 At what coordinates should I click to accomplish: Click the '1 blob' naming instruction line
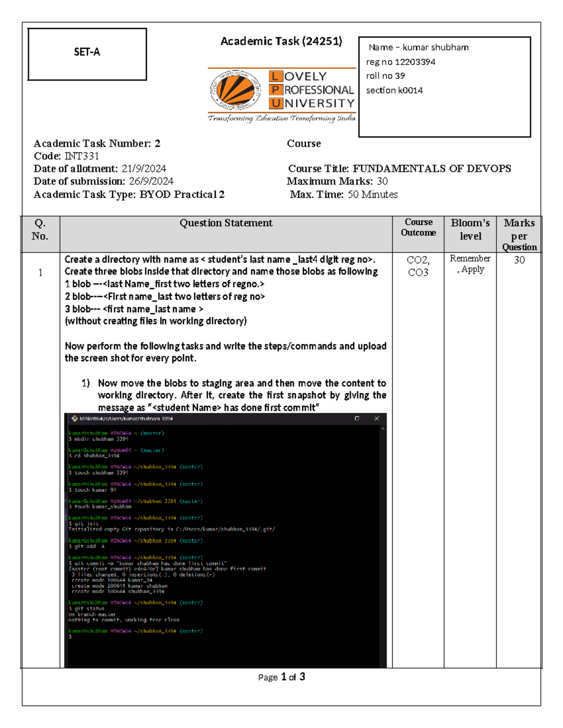(165, 284)
